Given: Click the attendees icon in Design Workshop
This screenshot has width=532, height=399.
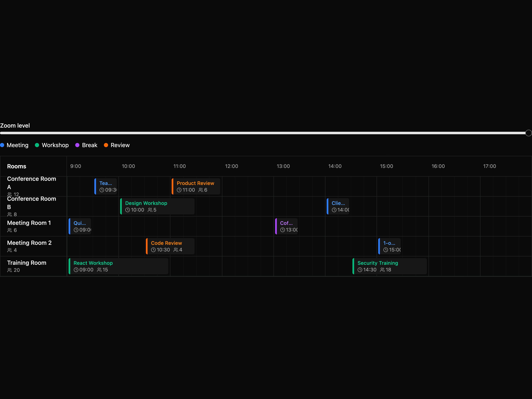Looking at the screenshot, I should coord(150,210).
